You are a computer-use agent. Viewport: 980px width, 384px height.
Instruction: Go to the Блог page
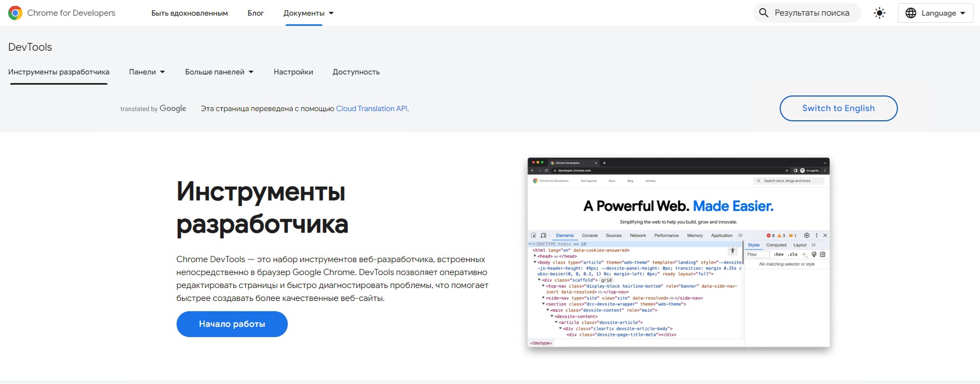pyautogui.click(x=255, y=13)
